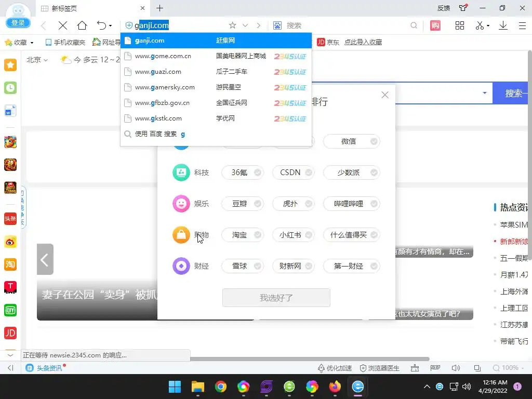Viewport: 532px width, 399px height.
Task: Toggle the 哔哩哔哩 option
Action: [x=352, y=204]
